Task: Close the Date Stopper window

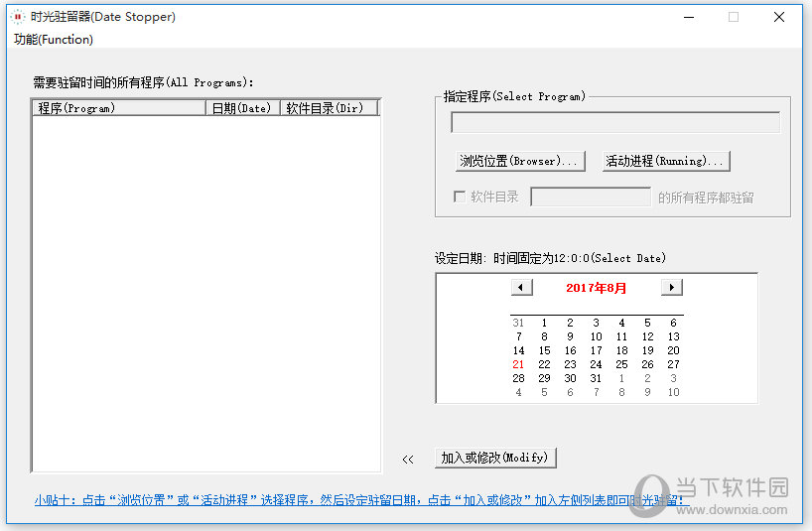Action: [x=779, y=17]
